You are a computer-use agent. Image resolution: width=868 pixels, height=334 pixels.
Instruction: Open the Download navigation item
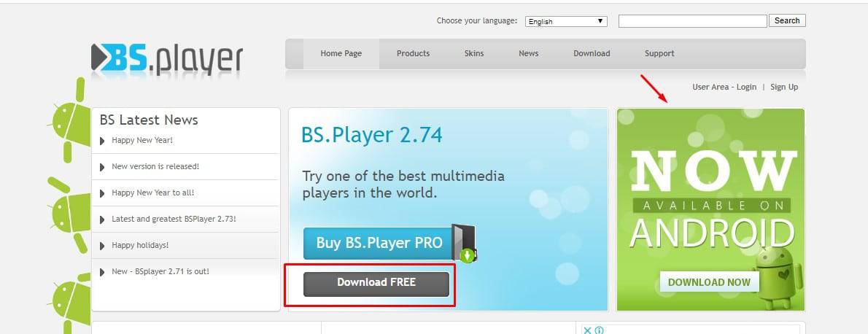(592, 54)
